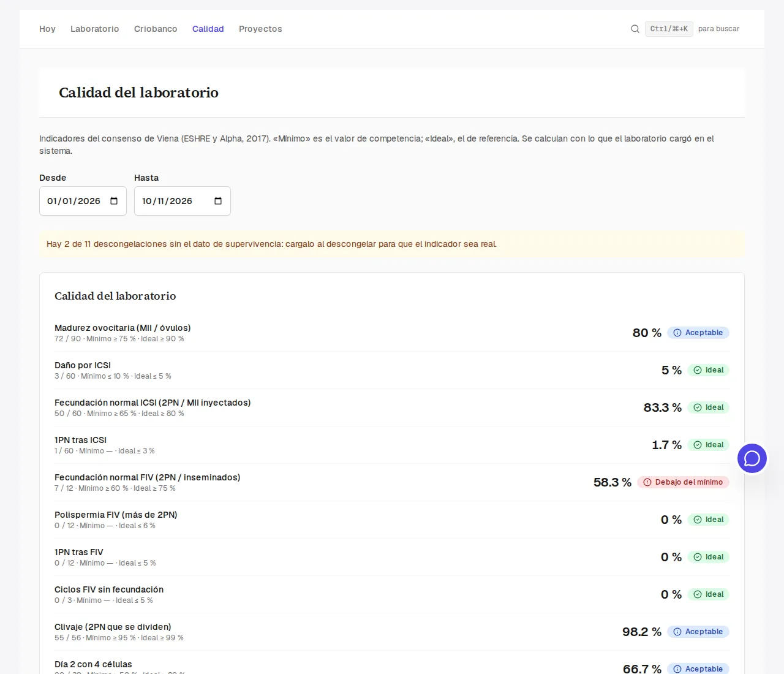Click the Hasta date field 10/11/2026
784x674 pixels.
pyautogui.click(x=183, y=201)
